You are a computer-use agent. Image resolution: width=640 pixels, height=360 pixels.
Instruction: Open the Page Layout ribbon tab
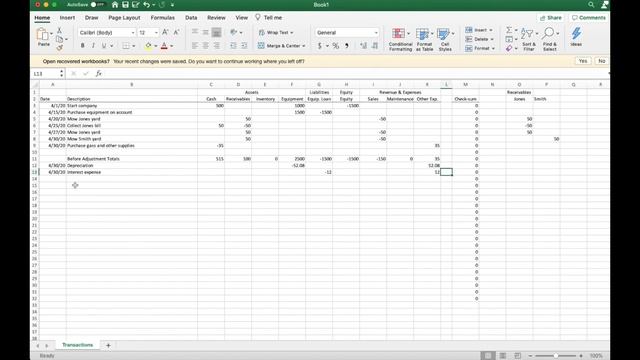point(124,18)
